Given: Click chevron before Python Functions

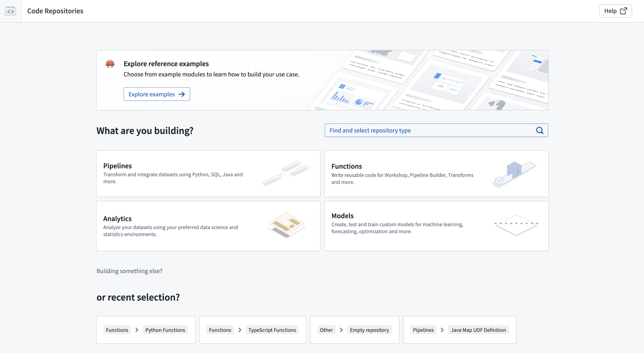Looking at the screenshot, I should 137,330.
